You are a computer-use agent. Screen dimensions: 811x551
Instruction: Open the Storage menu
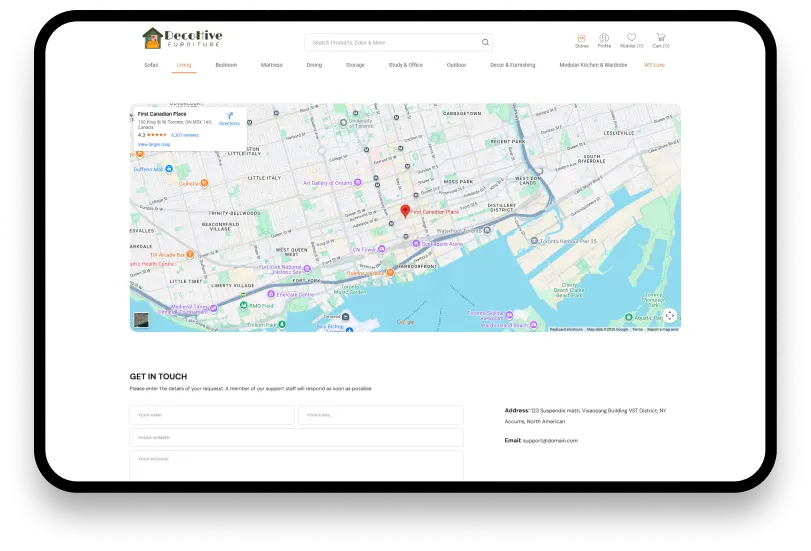pos(355,65)
